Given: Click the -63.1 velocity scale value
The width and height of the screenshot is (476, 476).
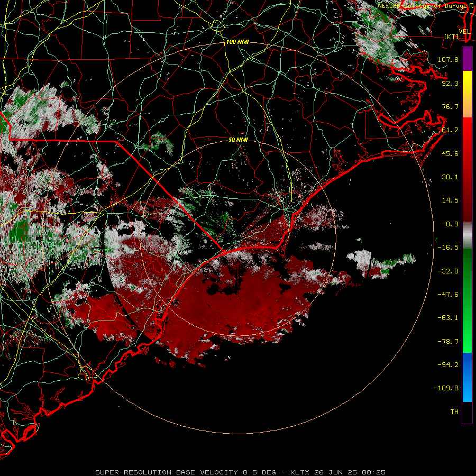Looking at the screenshot, I should coord(448,318).
